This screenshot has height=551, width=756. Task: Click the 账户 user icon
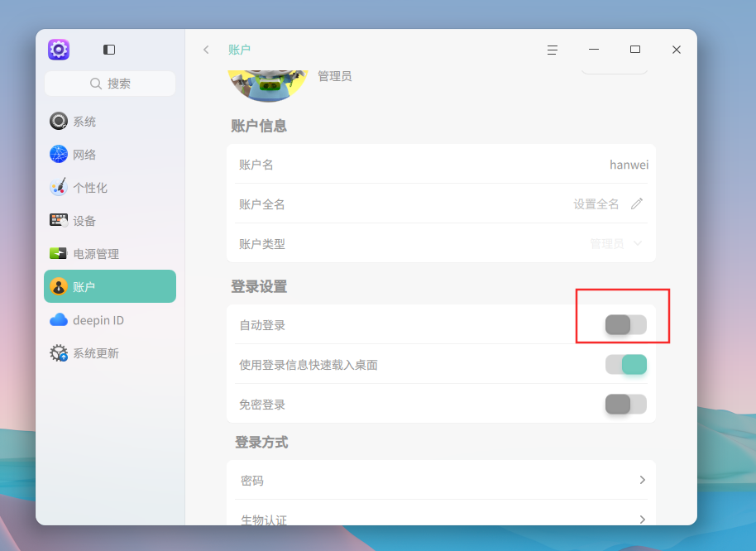pos(59,287)
